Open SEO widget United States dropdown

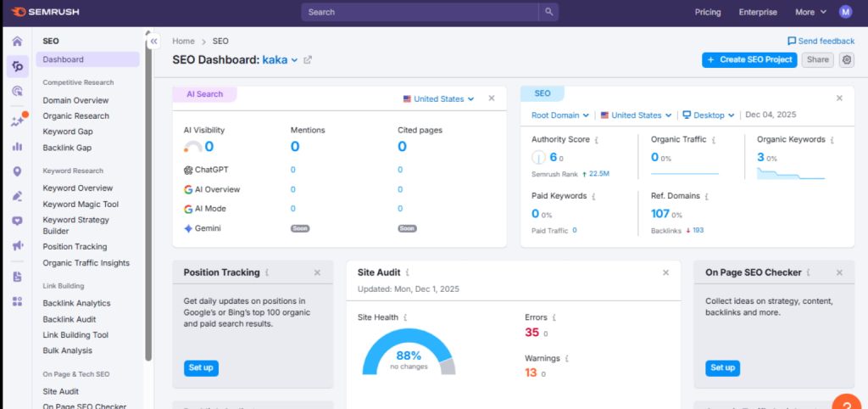636,115
